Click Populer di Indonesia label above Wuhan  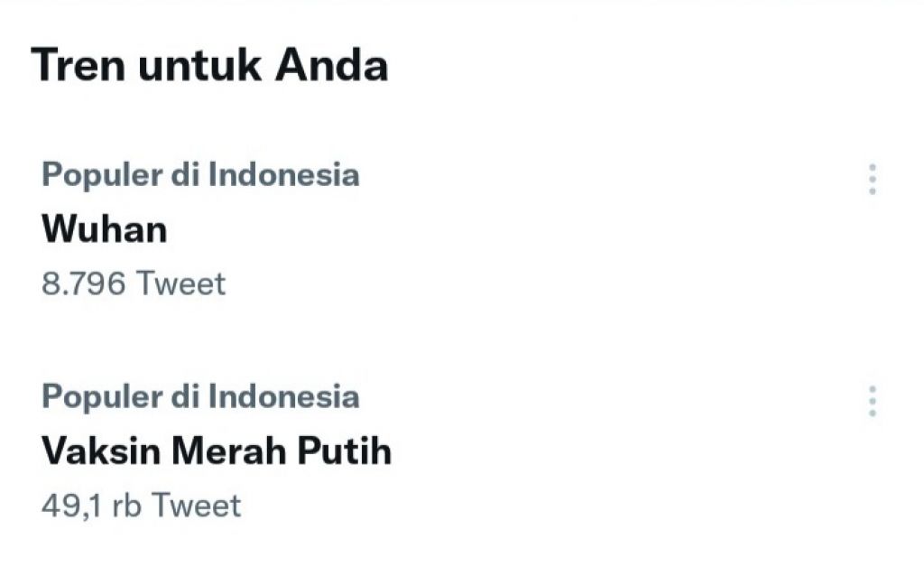pos(200,174)
